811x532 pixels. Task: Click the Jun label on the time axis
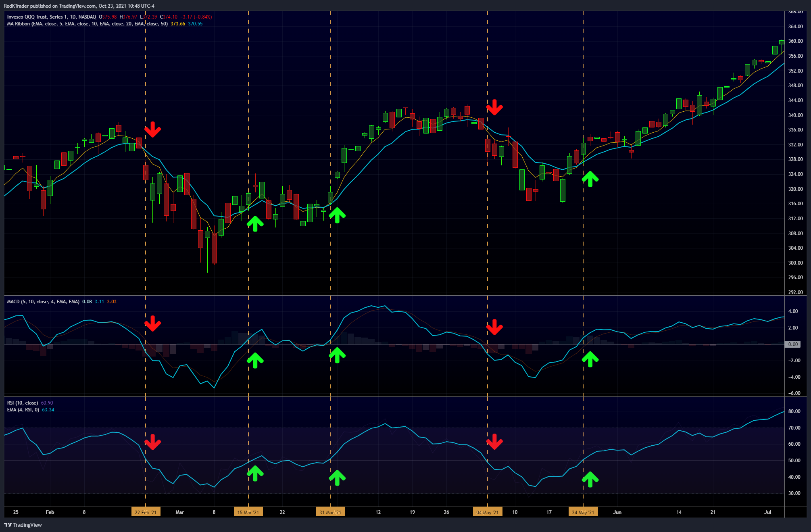pyautogui.click(x=617, y=512)
